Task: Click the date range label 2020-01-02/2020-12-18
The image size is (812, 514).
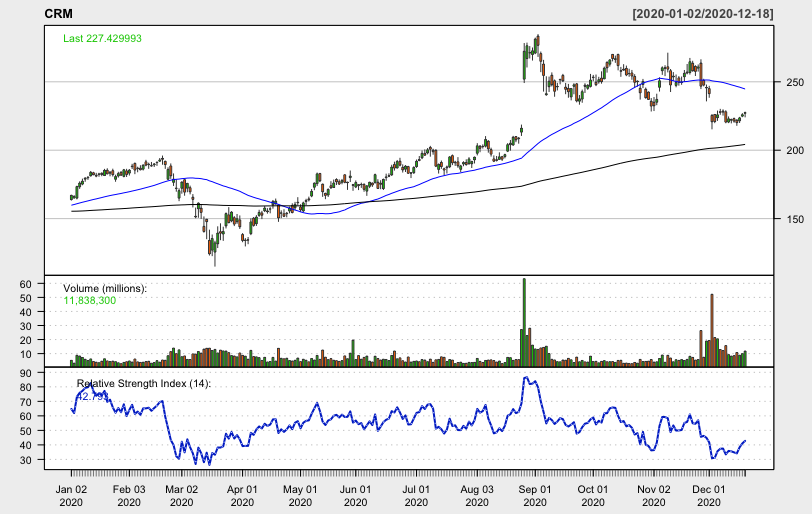Action: (703, 14)
